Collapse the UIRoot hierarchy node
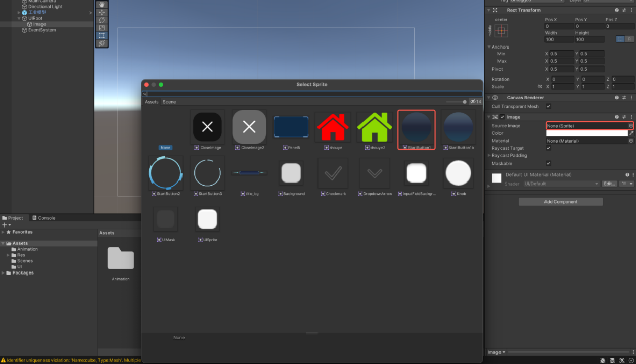Viewport: 636px width, 364px height. click(19, 18)
